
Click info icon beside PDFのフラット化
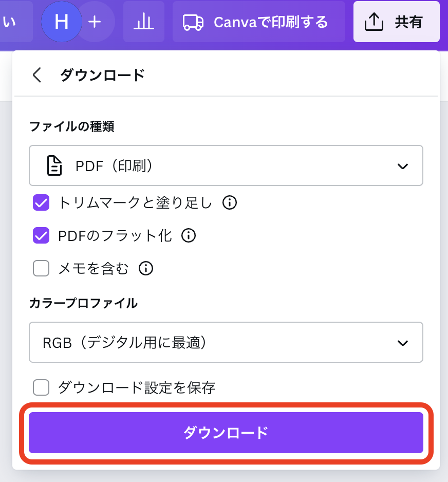pyautogui.click(x=189, y=236)
